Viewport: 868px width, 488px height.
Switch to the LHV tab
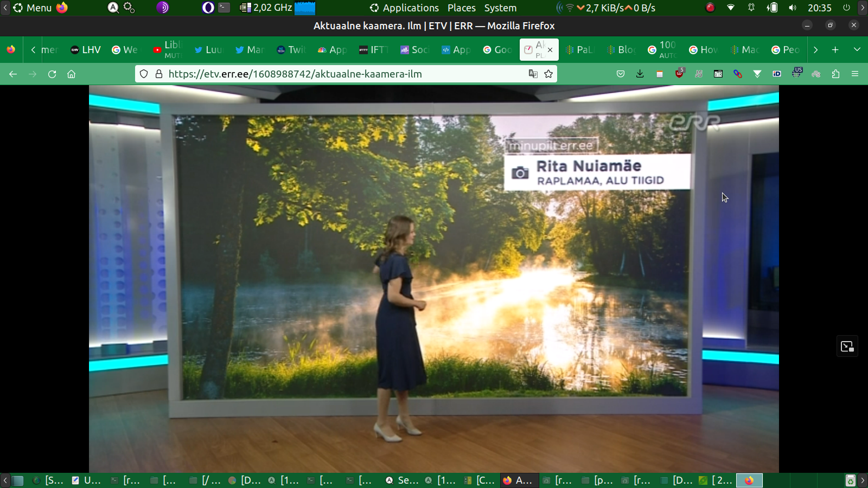coord(86,49)
